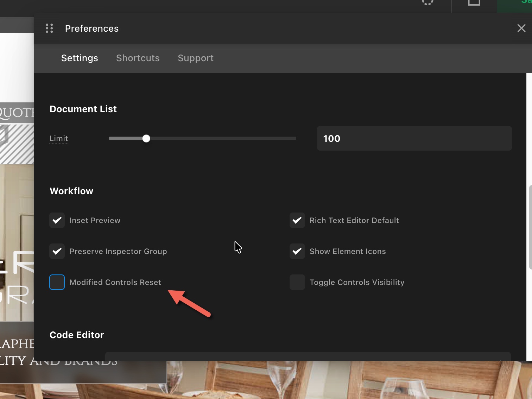Enable Toggle Controls Visibility checkbox
The image size is (532, 399).
pyautogui.click(x=297, y=282)
